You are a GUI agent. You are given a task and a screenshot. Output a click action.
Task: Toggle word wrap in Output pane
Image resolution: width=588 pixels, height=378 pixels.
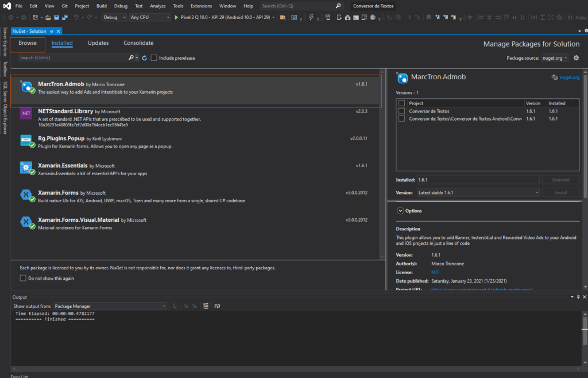[x=216, y=306]
